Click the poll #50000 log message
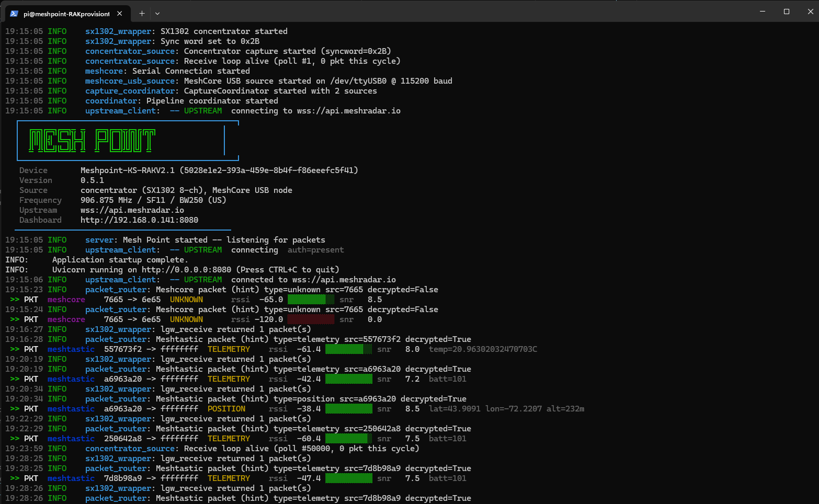This screenshot has width=819, height=504. 302,449
